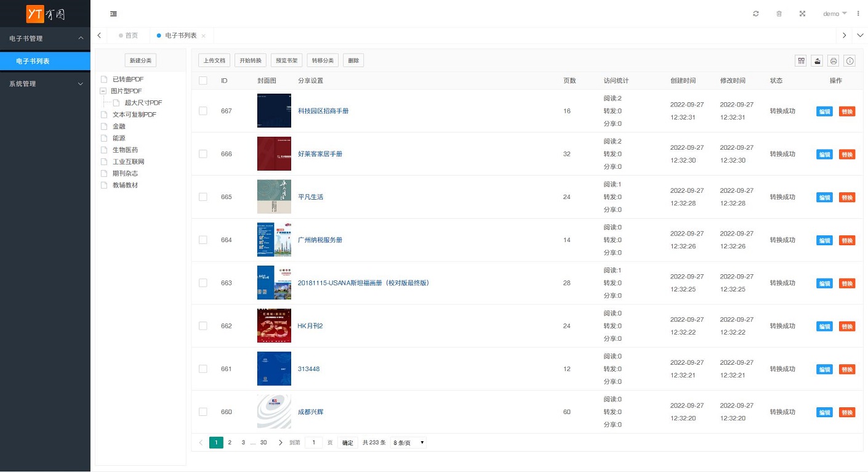This screenshot has width=868, height=472.
Task: Click the 上传文档 button
Action: pyautogui.click(x=214, y=60)
